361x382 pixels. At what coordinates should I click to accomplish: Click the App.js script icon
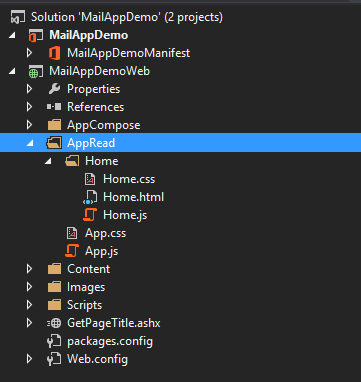[72, 251]
